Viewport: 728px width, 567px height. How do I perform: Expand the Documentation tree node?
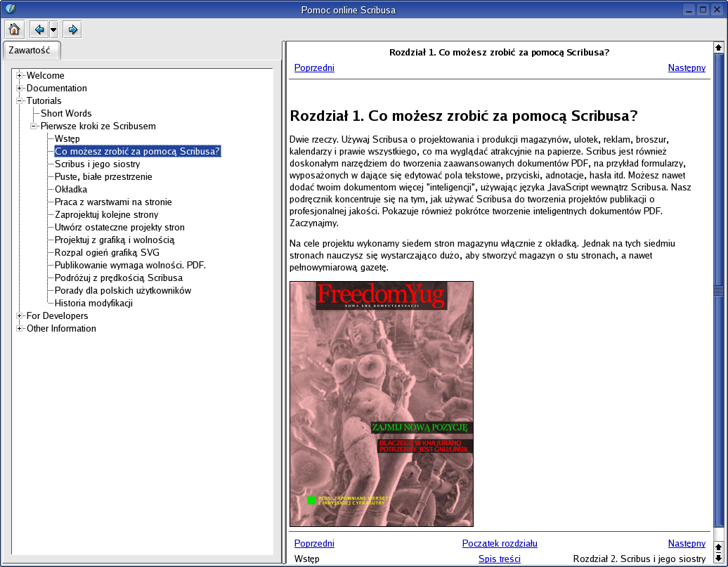pos(20,89)
